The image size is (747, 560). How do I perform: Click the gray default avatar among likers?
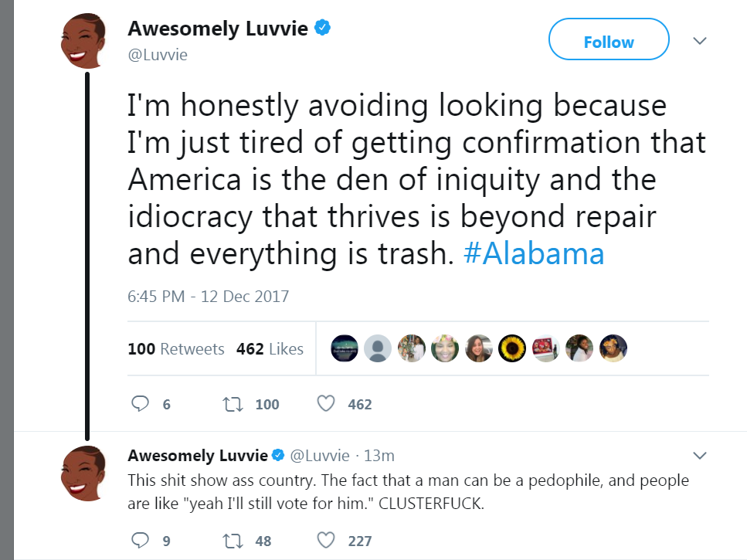[x=378, y=348]
